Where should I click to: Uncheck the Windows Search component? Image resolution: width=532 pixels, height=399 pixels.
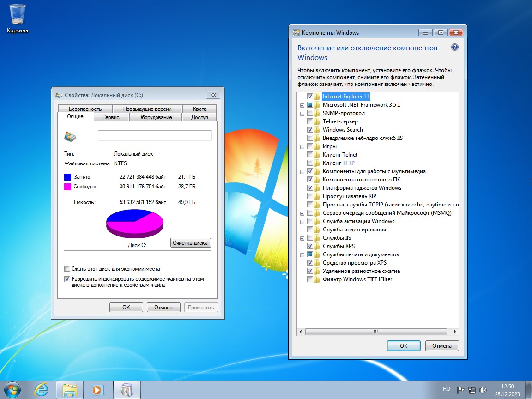click(310, 130)
